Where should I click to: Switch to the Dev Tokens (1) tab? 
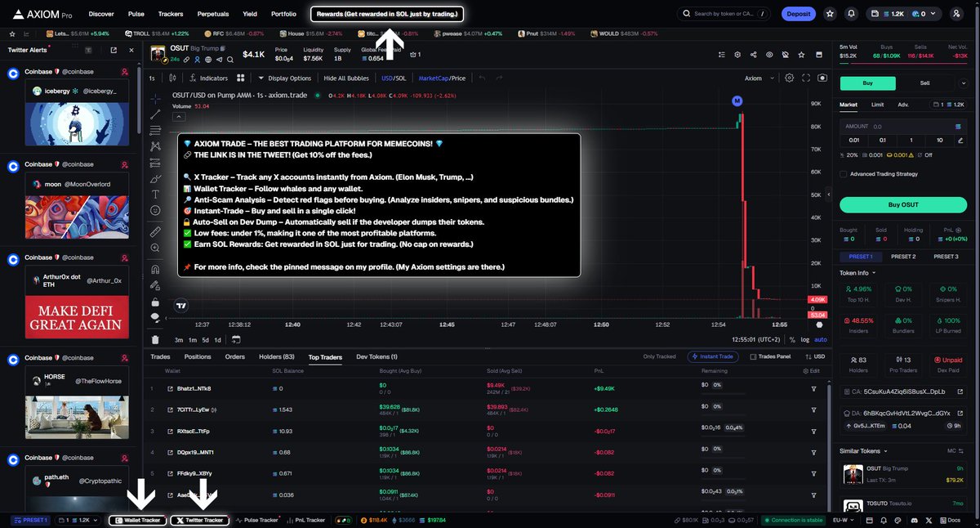pos(377,357)
